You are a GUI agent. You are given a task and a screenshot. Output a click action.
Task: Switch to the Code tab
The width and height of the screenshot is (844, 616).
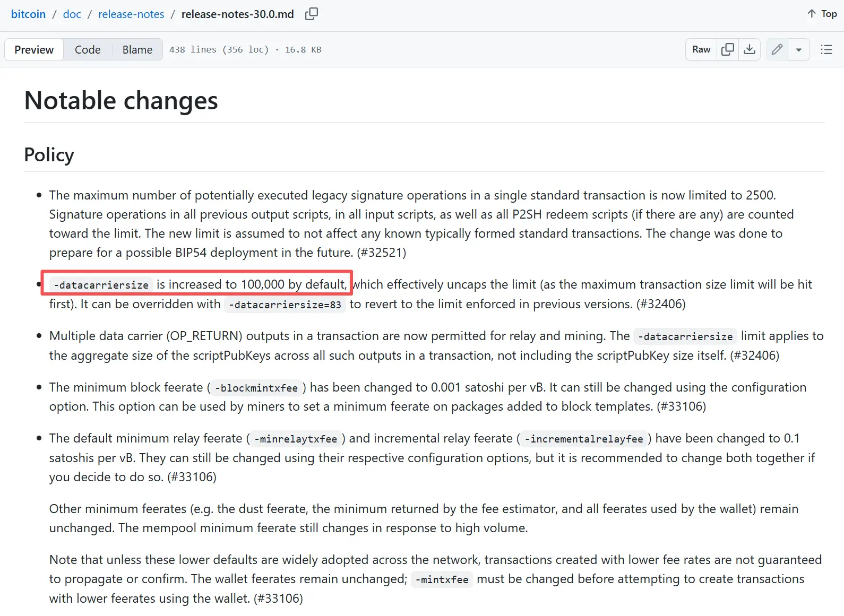coord(88,49)
